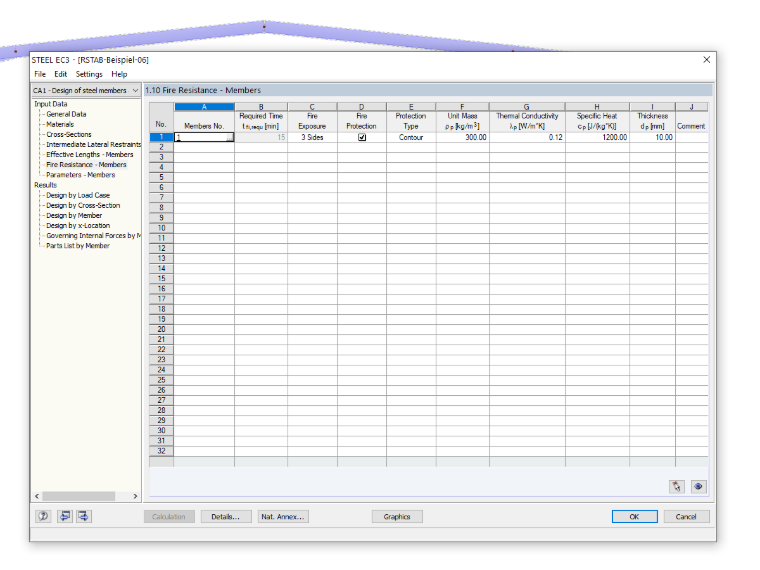The width and height of the screenshot is (760, 570).
Task: Select column B header
Action: pyautogui.click(x=261, y=107)
